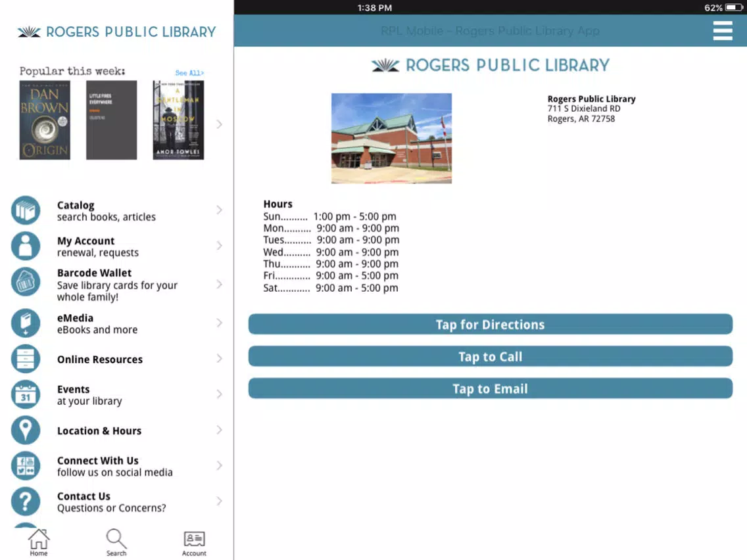Select the Connect With Us menu label

(98, 461)
